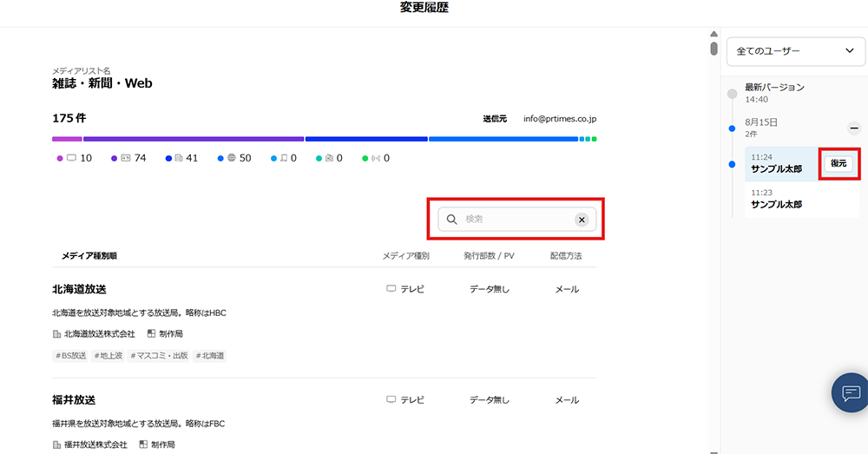Open the 全てのユーザー dropdown
Screen dimensions: 868x454
795,51
